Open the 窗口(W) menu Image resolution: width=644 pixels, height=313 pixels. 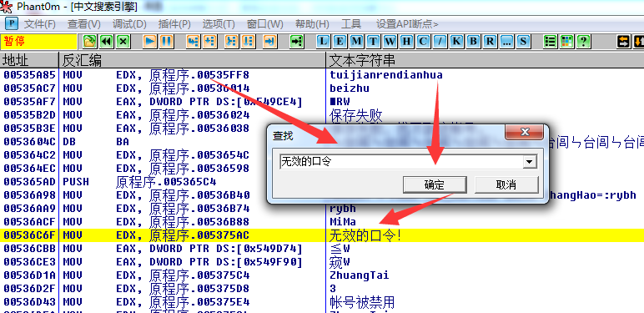[x=265, y=24]
